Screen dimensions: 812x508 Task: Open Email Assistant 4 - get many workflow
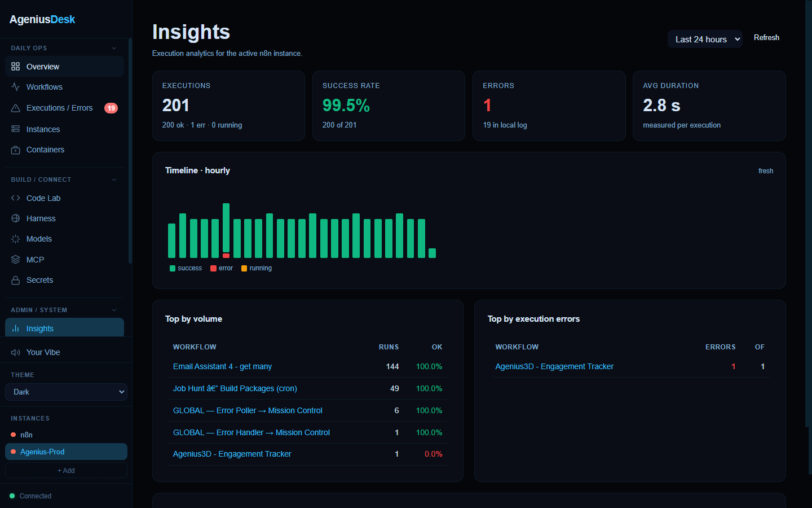[222, 366]
